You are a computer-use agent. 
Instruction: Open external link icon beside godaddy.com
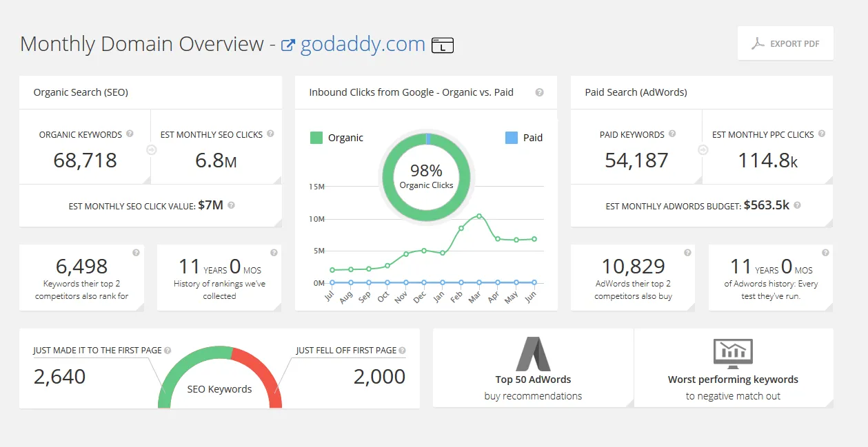tap(288, 45)
